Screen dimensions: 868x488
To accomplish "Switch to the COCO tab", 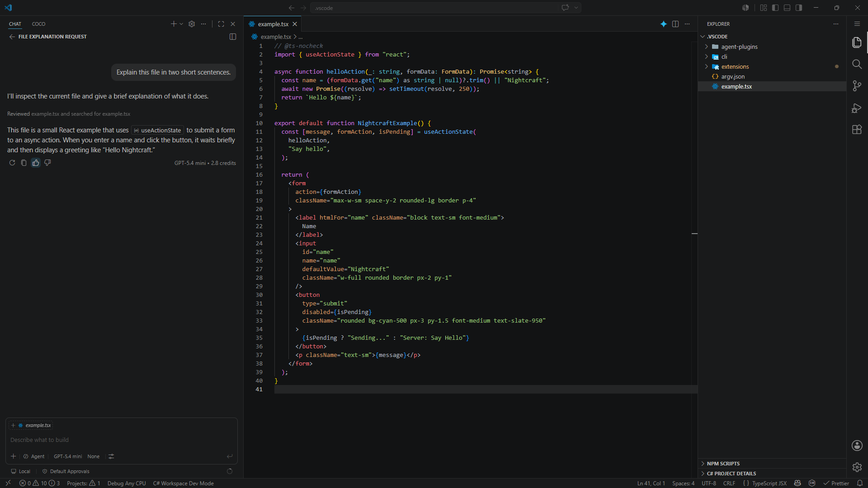I will (38, 24).
